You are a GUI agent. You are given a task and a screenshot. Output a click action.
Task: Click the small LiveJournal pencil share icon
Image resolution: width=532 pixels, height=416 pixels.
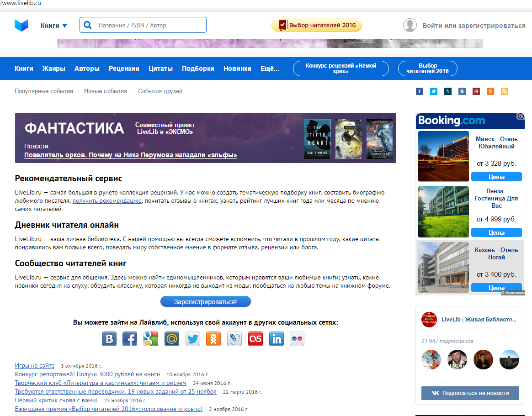click(x=448, y=91)
